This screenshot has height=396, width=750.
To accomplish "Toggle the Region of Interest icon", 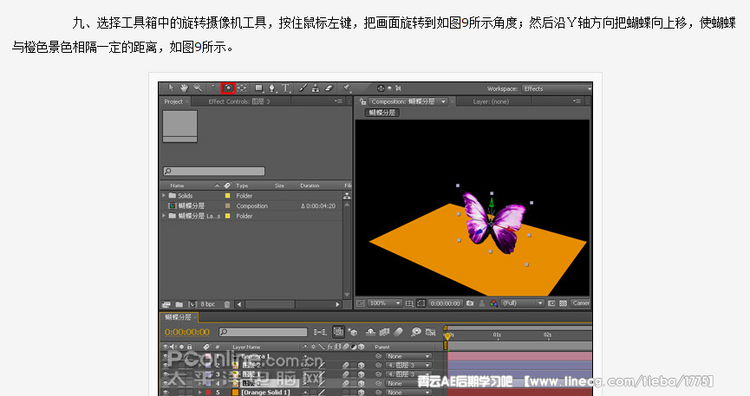I will click(x=551, y=303).
